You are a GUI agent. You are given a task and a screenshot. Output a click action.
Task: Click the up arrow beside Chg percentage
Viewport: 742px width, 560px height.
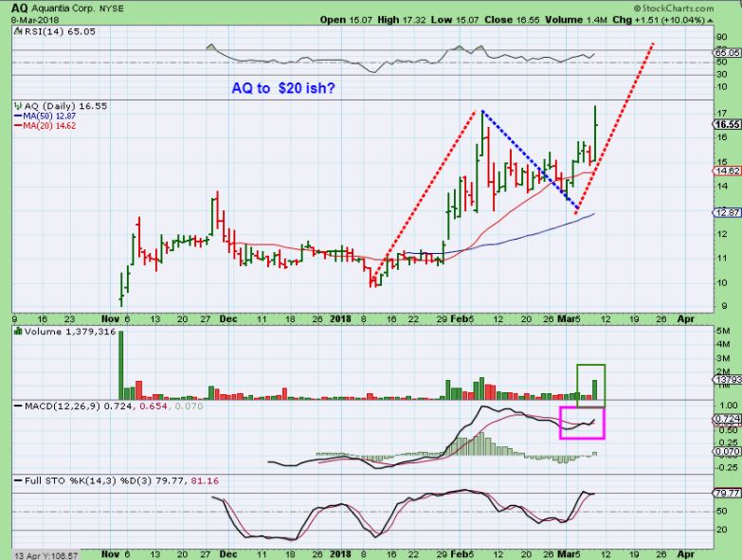point(711,20)
